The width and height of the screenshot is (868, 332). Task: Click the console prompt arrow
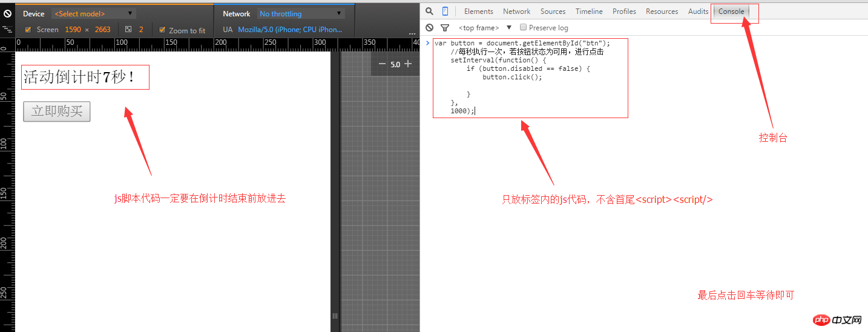427,43
